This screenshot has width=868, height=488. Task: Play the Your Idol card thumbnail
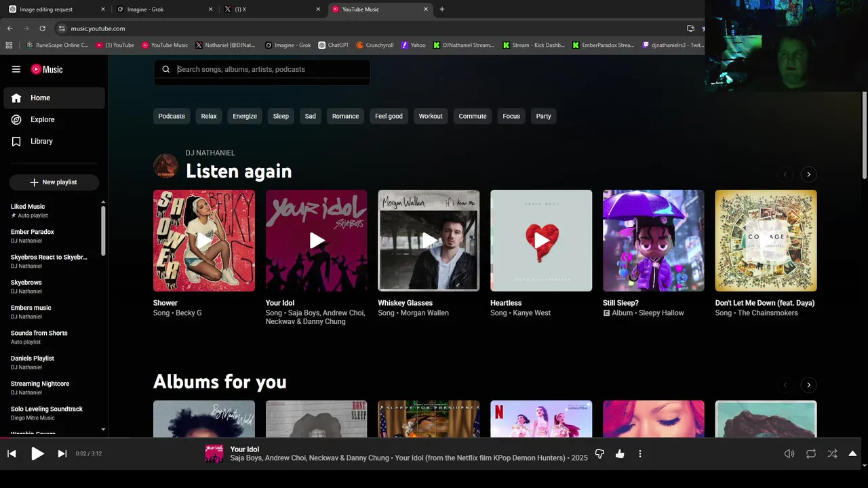(x=317, y=241)
